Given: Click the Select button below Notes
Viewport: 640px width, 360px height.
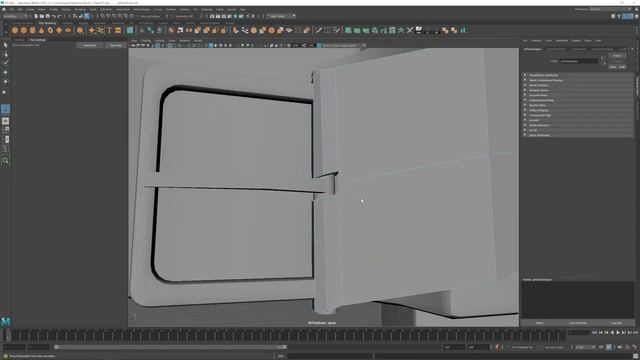Looking at the screenshot, I should (539, 323).
